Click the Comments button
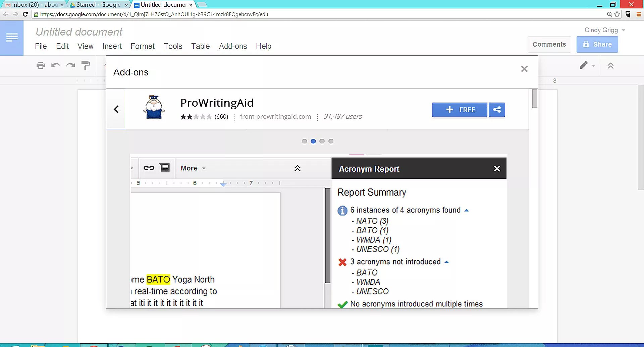This screenshot has width=644, height=347. (549, 44)
